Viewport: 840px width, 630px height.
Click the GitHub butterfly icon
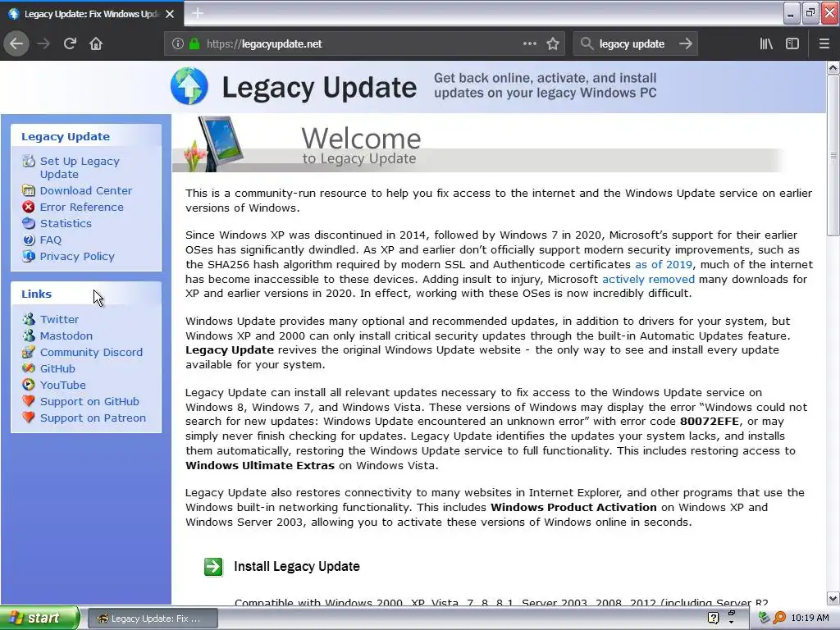tap(29, 368)
